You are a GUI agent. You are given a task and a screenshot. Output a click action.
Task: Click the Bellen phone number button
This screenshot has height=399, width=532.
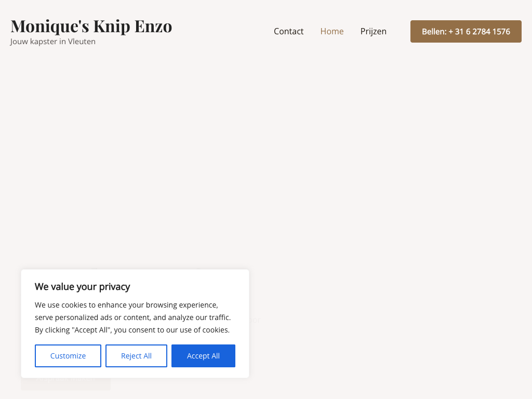(x=465, y=32)
